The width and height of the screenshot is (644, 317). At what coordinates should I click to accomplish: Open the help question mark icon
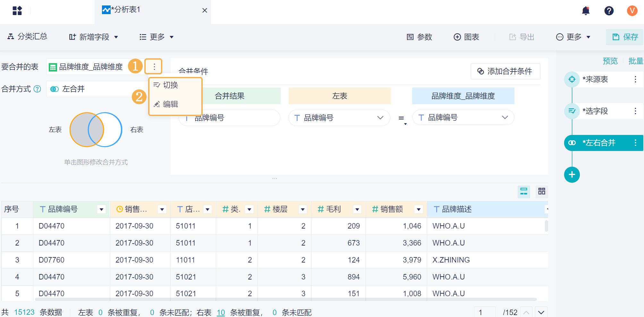click(x=609, y=11)
